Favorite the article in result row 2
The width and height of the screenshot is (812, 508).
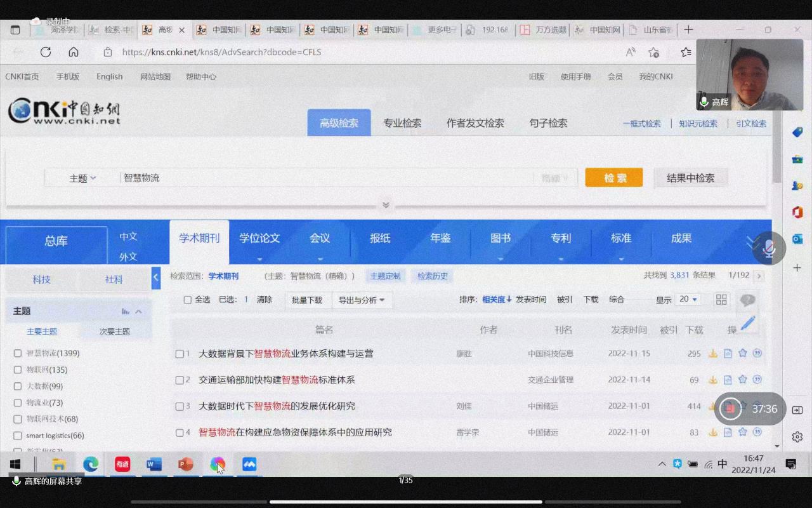tap(742, 380)
